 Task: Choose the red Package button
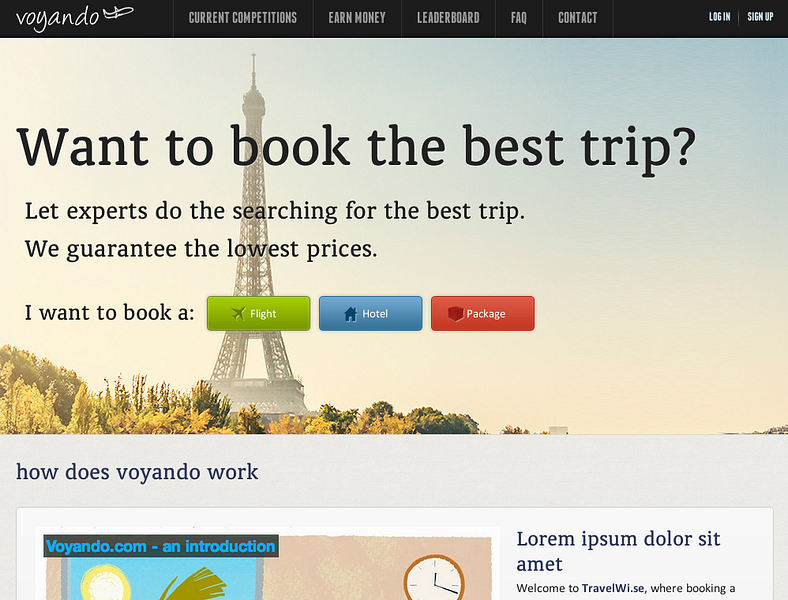(482, 314)
